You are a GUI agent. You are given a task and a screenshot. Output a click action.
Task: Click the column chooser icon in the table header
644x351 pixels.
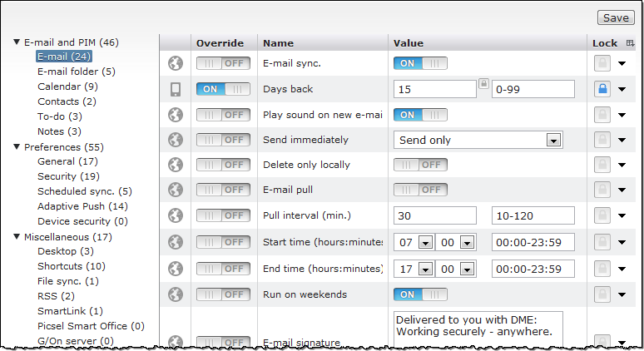[630, 43]
